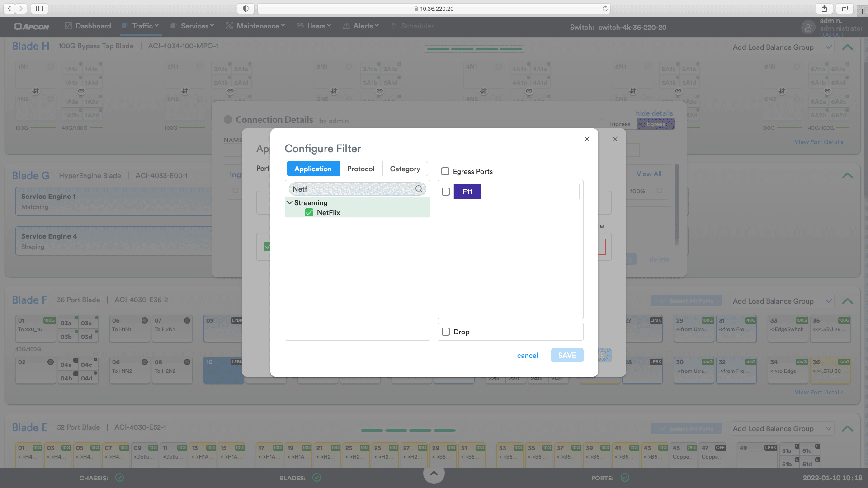Click the chassis status check icon

119,478
